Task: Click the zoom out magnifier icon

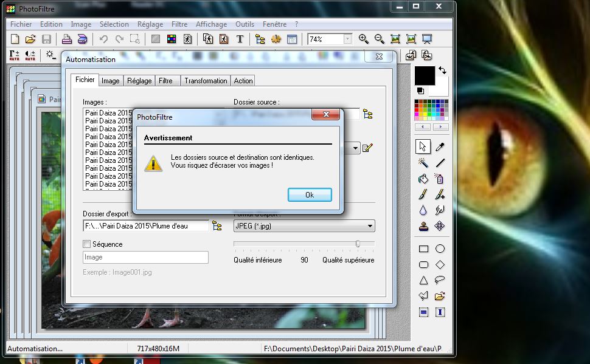Action: coord(380,39)
